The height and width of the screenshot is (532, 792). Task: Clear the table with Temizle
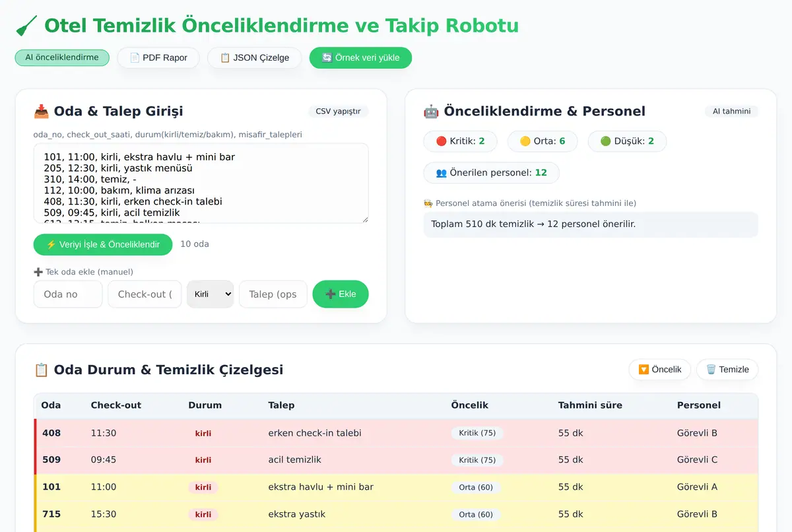point(727,370)
